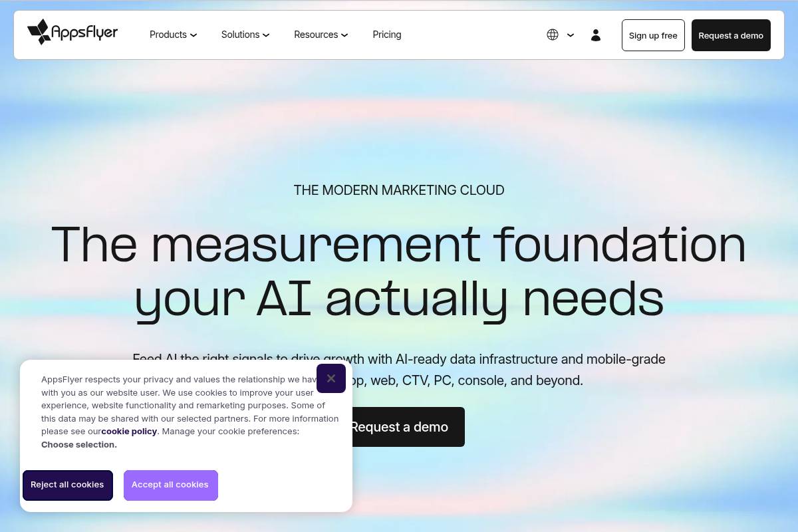
Task: Reject all cookies
Action: tap(67, 485)
